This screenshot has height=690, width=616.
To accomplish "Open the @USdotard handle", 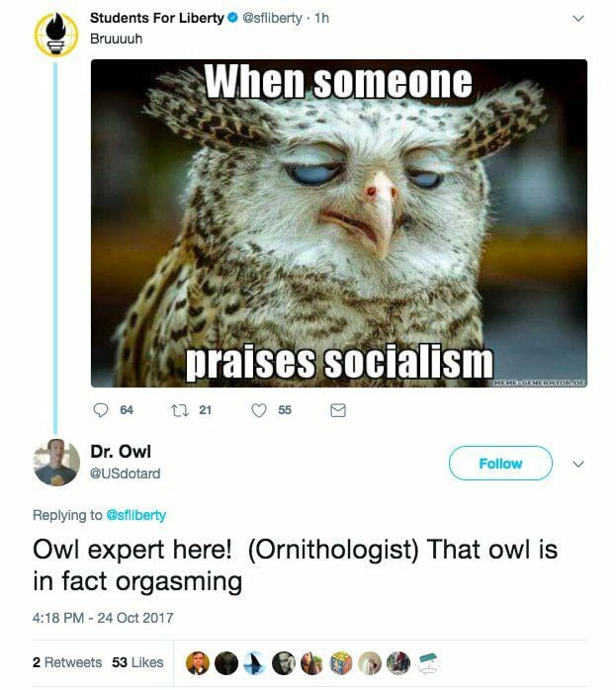I will point(125,474).
